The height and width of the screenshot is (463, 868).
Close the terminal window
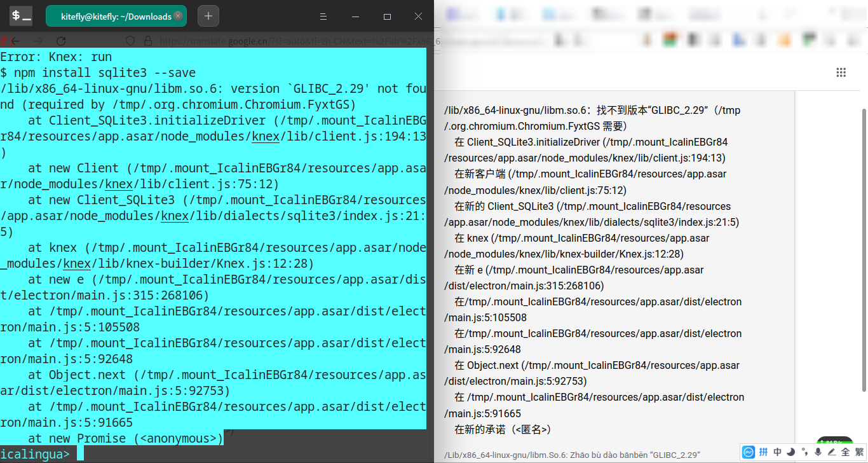point(417,17)
